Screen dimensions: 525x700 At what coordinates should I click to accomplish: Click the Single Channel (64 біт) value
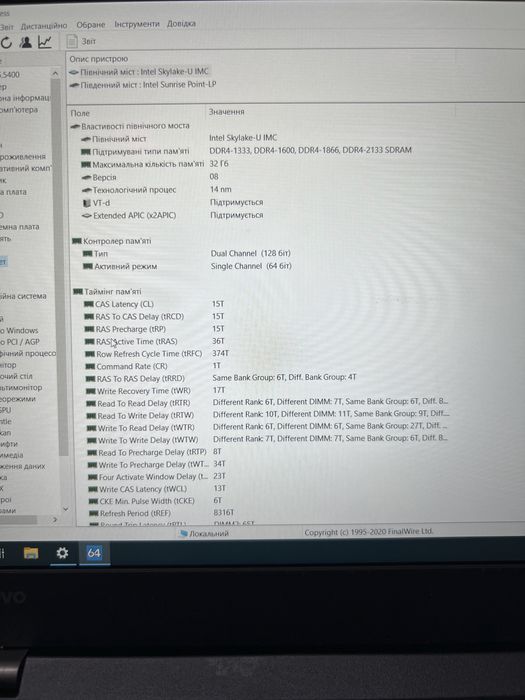251,266
